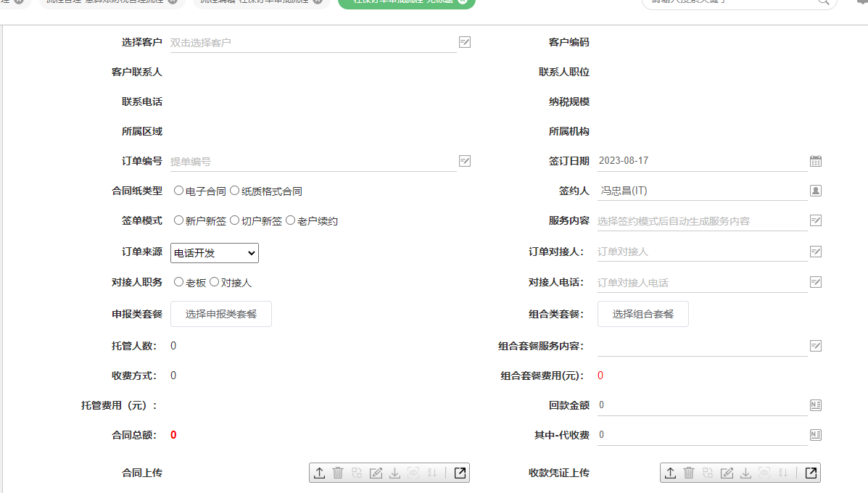This screenshot has width=868, height=493.
Task: Click number icon beside 其中-代收费 field
Action: tap(815, 435)
